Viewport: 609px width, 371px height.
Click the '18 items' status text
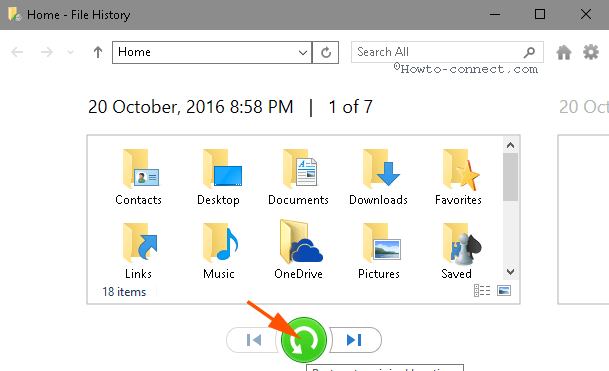124,292
